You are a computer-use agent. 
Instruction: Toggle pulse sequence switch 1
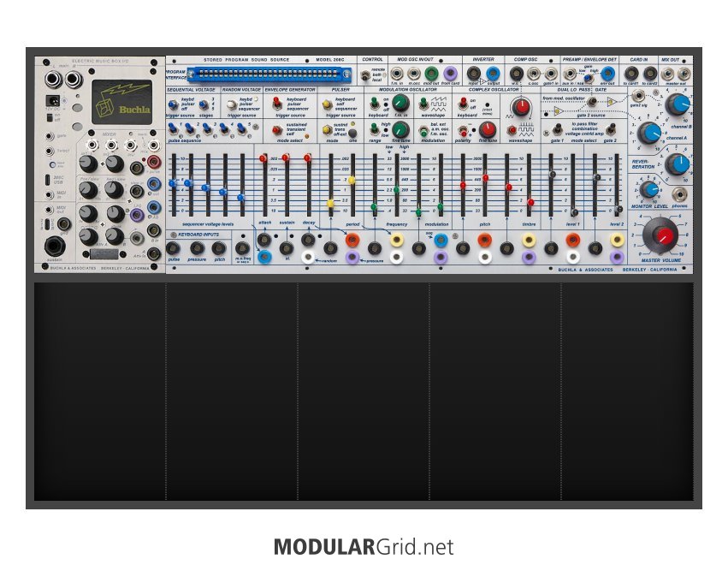(x=173, y=128)
